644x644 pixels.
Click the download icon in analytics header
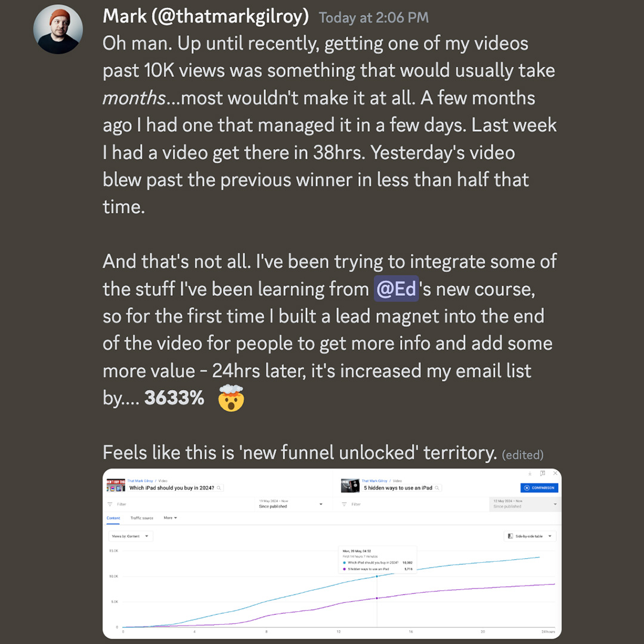[530, 473]
